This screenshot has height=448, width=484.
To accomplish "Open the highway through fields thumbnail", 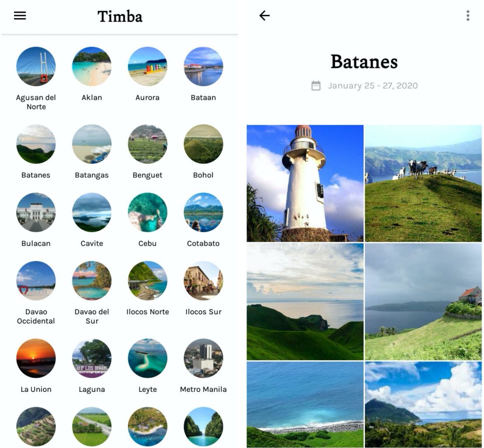I will point(91,426).
